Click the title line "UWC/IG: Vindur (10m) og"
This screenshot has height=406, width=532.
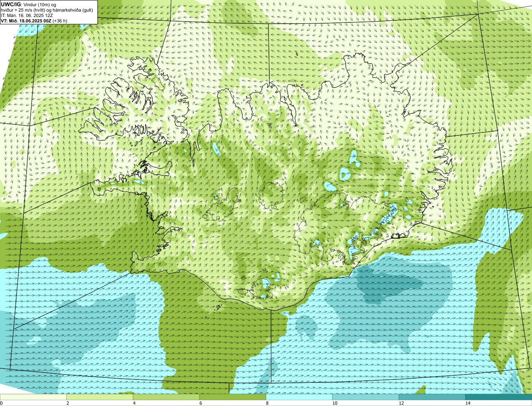pyautogui.click(x=29, y=5)
